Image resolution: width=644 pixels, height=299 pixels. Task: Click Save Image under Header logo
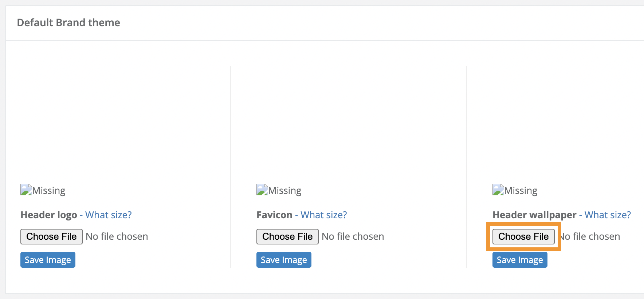coord(48,259)
